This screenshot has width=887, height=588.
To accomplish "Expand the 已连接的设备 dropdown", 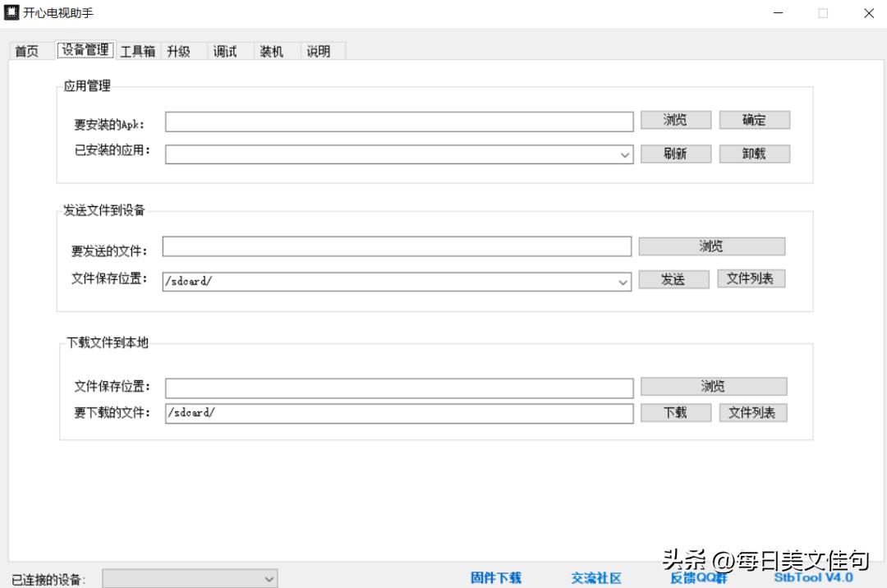I will pyautogui.click(x=190, y=578).
